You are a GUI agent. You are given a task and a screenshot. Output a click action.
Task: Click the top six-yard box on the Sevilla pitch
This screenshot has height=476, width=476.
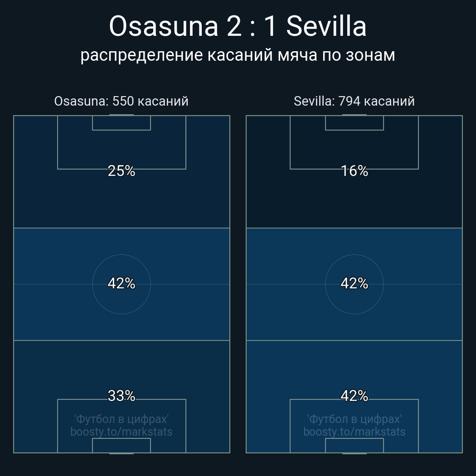354,123
